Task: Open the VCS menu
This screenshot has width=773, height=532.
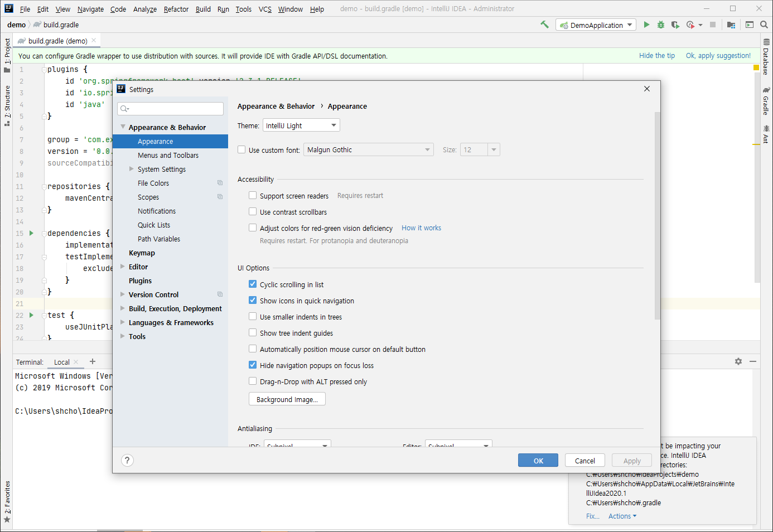Action: (265, 9)
